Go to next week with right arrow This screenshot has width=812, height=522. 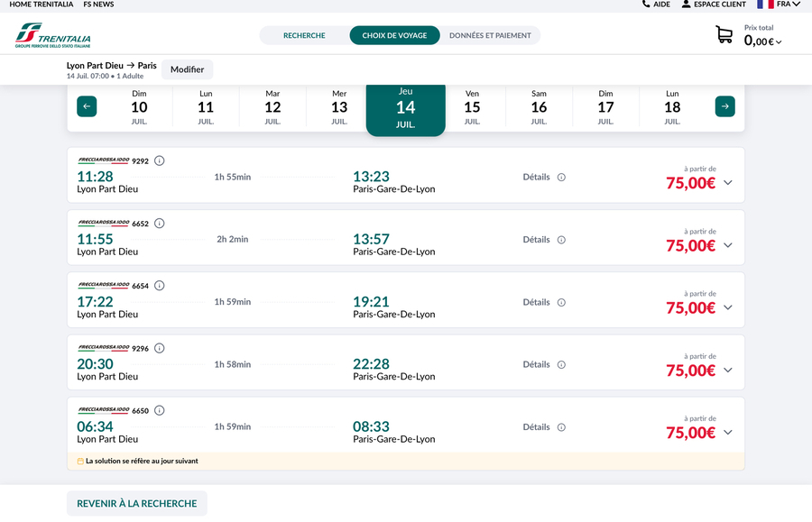(725, 106)
